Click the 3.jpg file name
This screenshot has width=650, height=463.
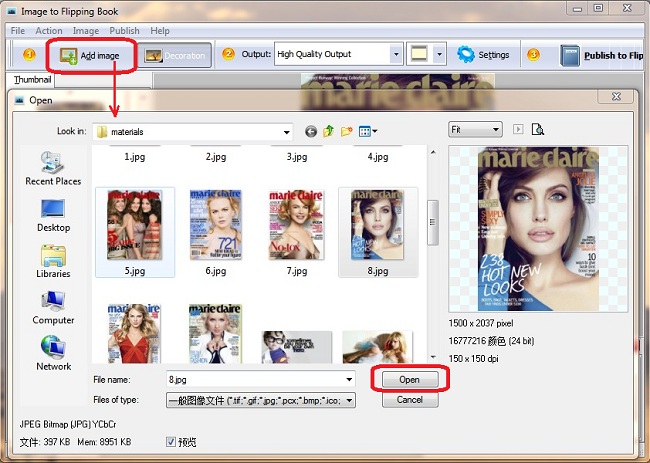[x=297, y=157]
